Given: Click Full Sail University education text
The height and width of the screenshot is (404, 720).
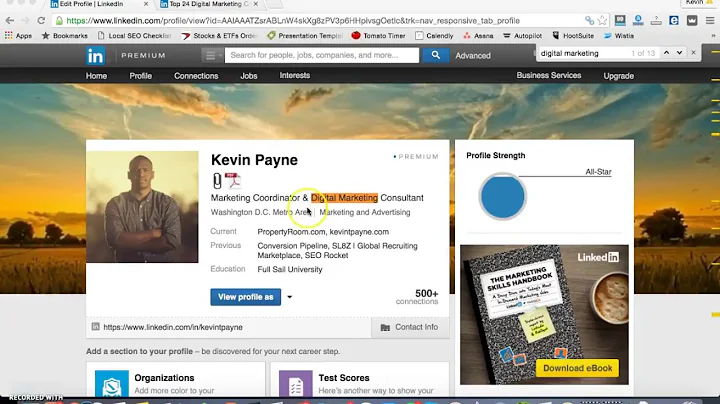Looking at the screenshot, I should (x=290, y=269).
